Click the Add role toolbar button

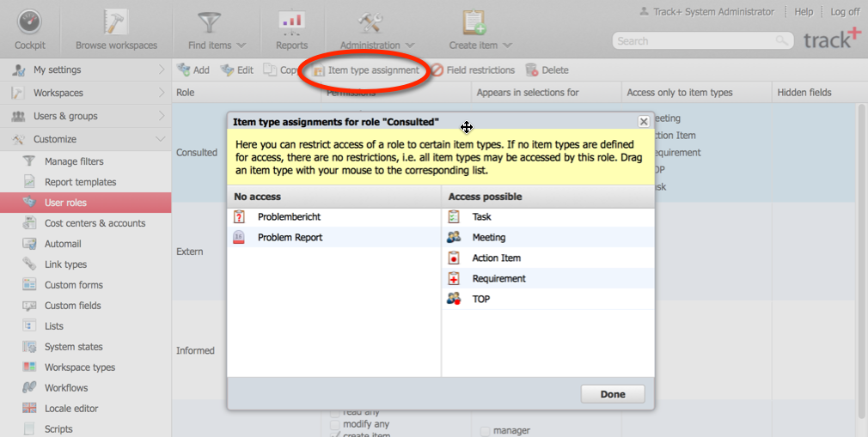(x=193, y=70)
